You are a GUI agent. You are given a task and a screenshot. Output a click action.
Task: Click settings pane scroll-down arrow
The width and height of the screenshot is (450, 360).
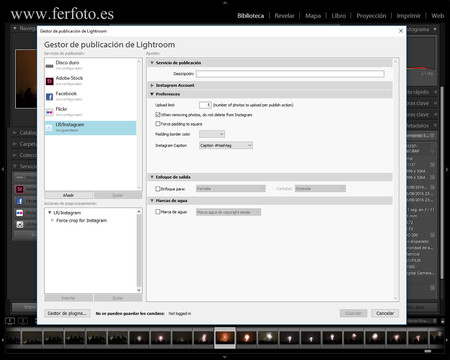[x=396, y=298]
